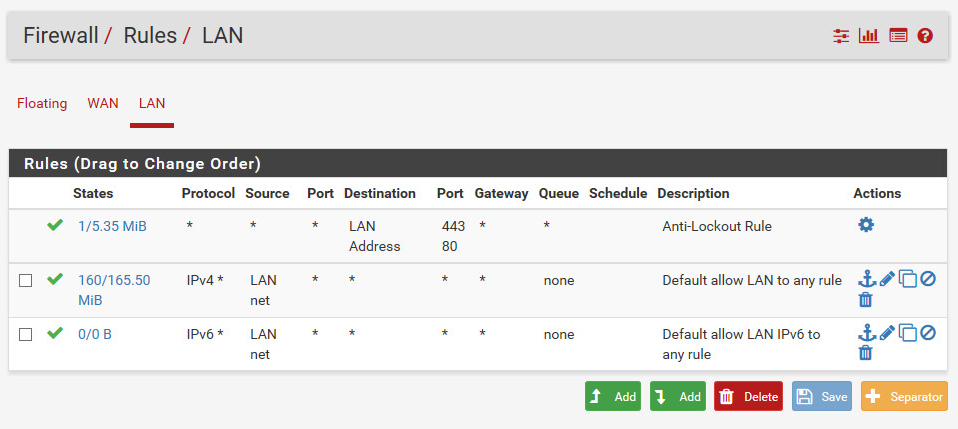958x429 pixels.
Task: Click 'none' queue in IPv4 rule row
Action: tap(559, 280)
